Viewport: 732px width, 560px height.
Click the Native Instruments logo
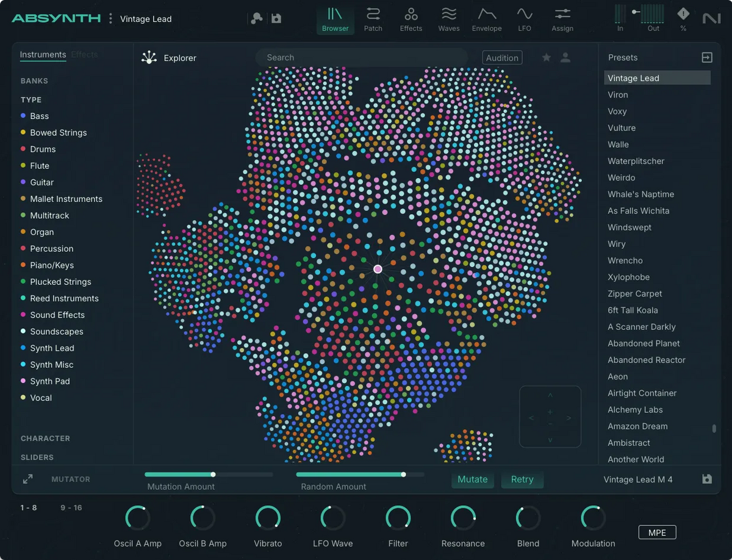pyautogui.click(x=711, y=19)
